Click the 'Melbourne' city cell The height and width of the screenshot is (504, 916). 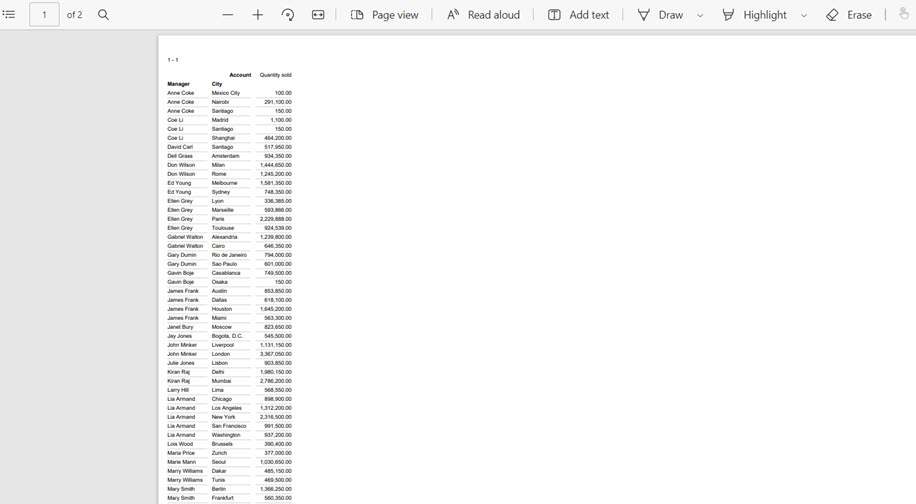(x=224, y=183)
